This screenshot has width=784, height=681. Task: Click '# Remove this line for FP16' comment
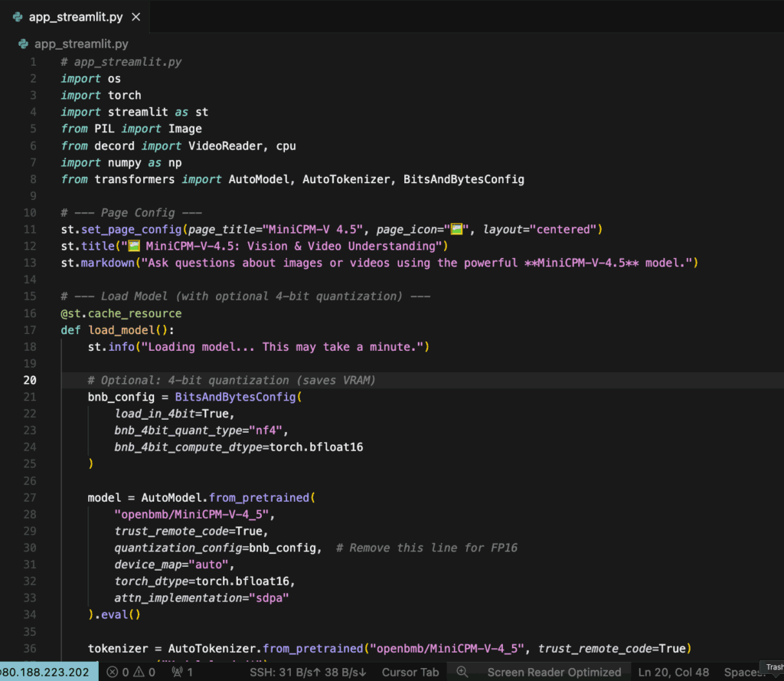click(427, 548)
